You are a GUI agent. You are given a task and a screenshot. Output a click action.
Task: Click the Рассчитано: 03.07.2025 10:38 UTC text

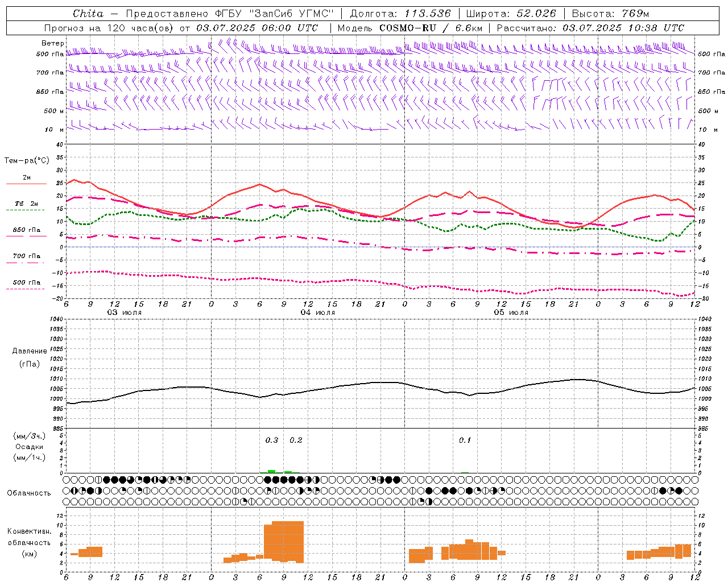pyautogui.click(x=590, y=28)
